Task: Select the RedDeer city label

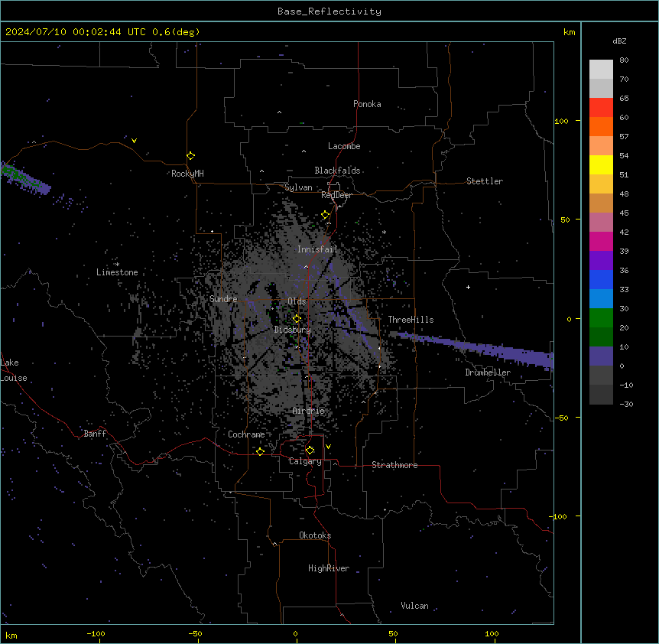Action: (x=336, y=195)
